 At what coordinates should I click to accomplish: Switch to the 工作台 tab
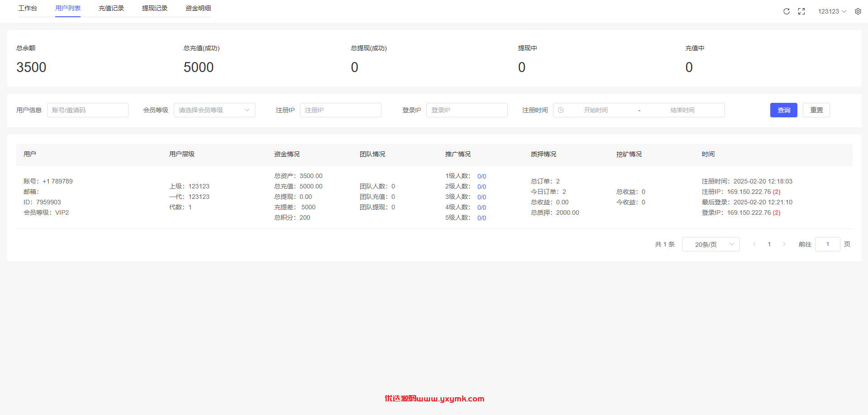point(28,8)
